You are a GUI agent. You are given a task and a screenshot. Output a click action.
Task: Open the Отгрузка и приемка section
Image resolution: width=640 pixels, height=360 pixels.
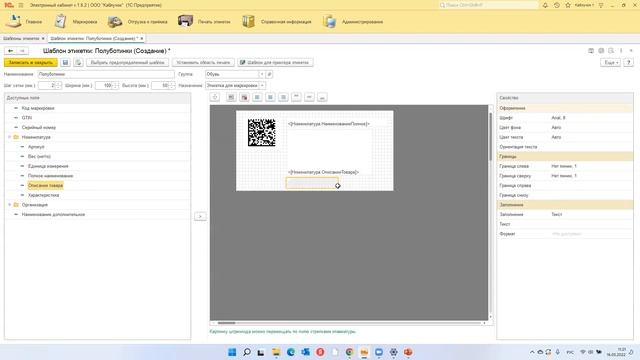coord(138,22)
